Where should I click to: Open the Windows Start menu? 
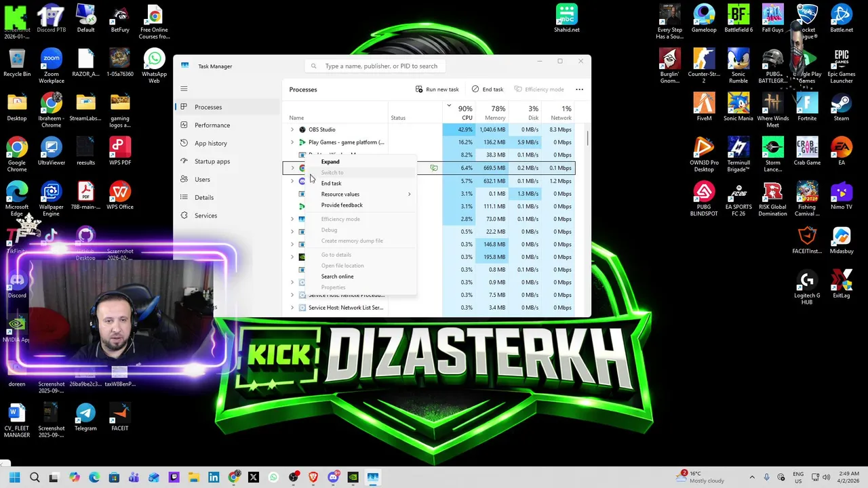(x=14, y=477)
